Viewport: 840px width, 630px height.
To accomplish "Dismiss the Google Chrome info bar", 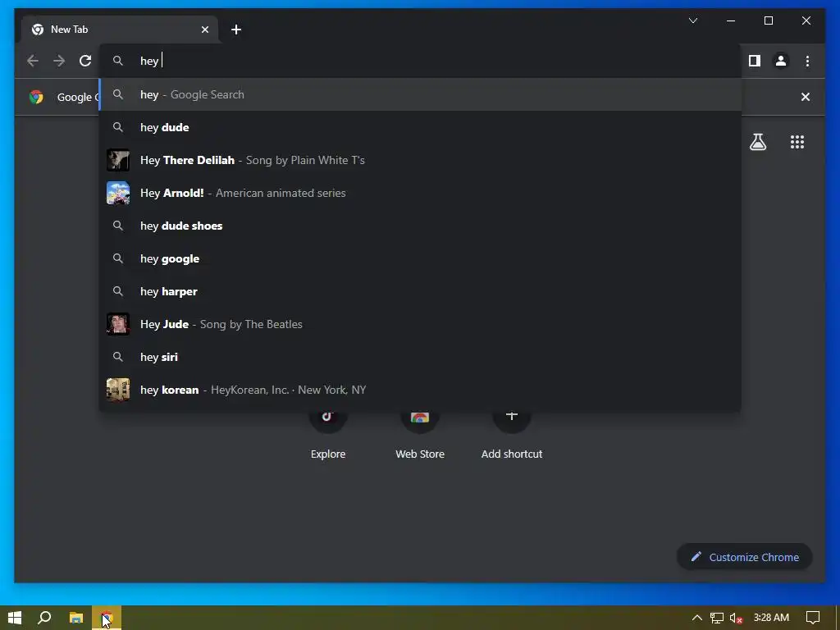I will click(806, 97).
